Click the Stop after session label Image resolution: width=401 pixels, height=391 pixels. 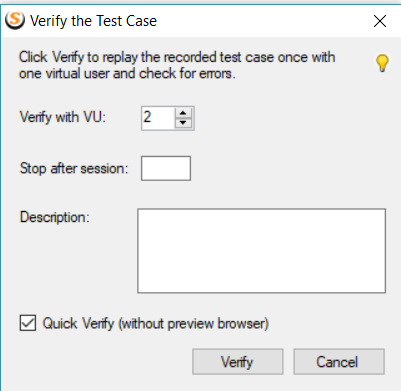point(74,168)
